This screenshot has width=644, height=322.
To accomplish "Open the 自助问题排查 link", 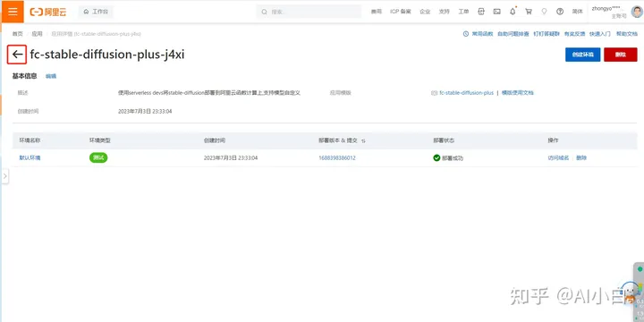I will pyautogui.click(x=513, y=34).
